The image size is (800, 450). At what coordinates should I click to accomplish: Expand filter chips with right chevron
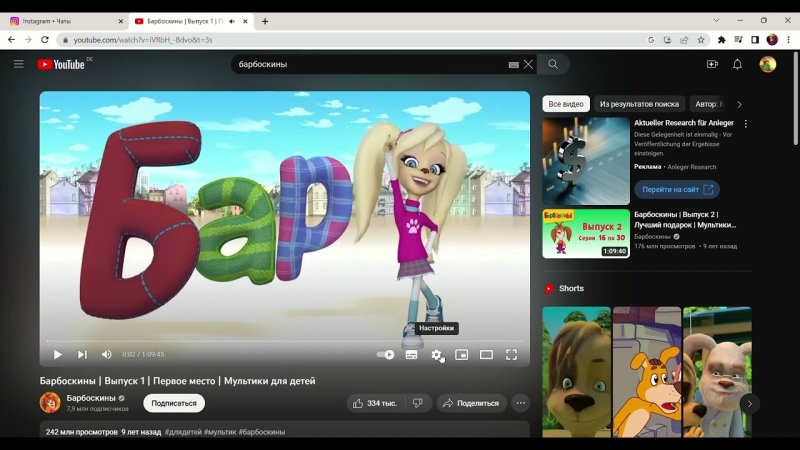[x=739, y=104]
